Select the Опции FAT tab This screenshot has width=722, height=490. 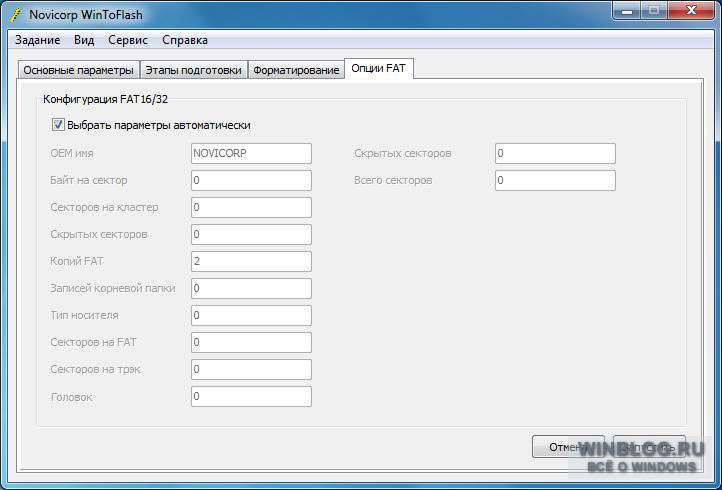pos(378,68)
